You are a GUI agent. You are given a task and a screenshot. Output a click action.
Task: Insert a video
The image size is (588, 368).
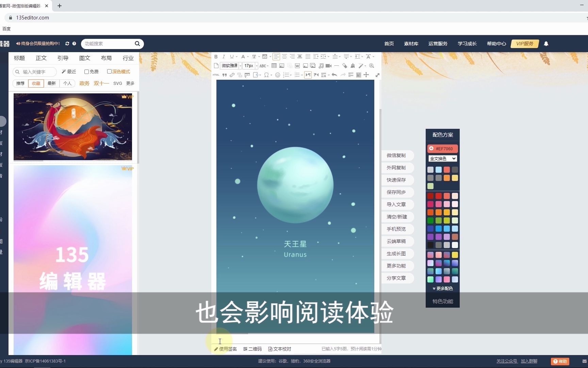329,66
